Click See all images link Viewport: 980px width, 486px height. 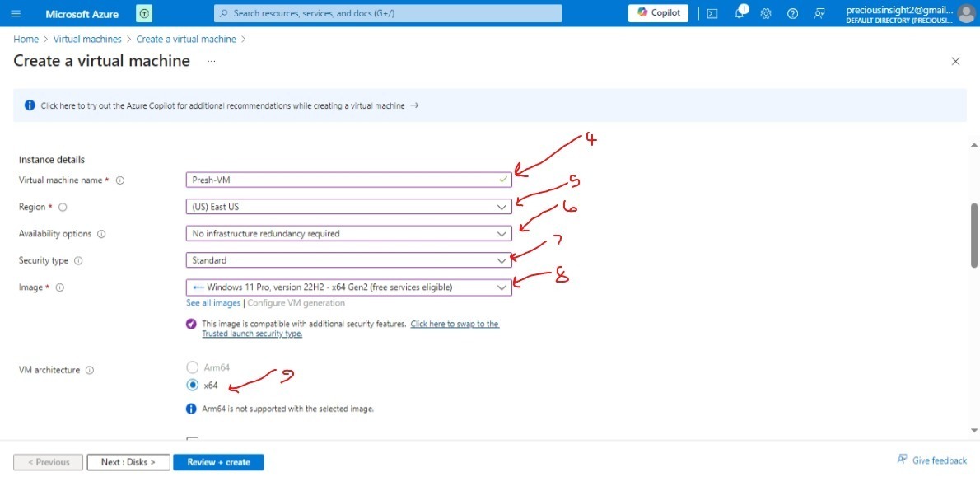(x=213, y=303)
